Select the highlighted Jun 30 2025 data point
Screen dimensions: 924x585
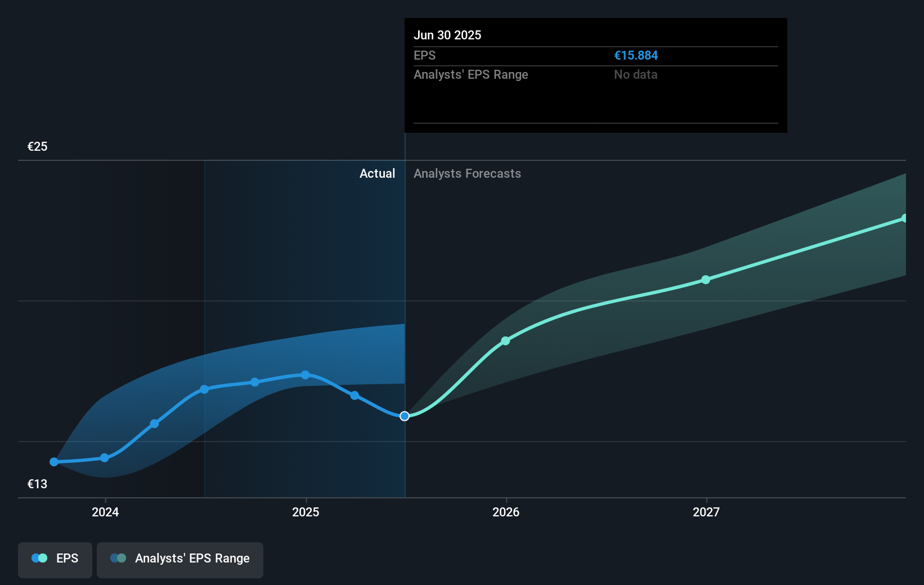[x=404, y=416]
